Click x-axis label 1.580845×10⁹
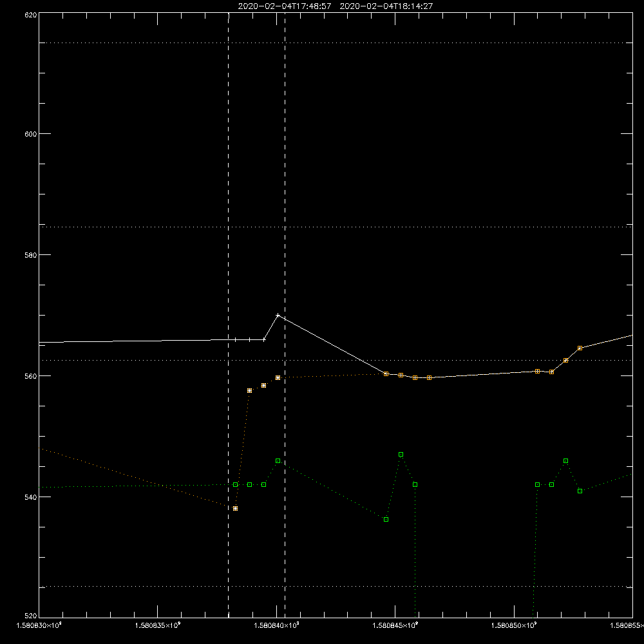This screenshot has height=644, width=644. click(x=395, y=625)
